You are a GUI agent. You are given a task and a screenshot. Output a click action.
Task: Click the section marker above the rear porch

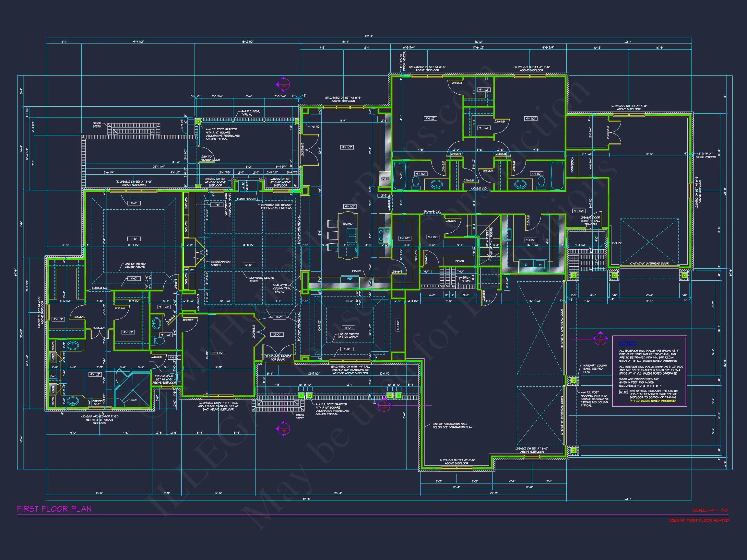284,84
